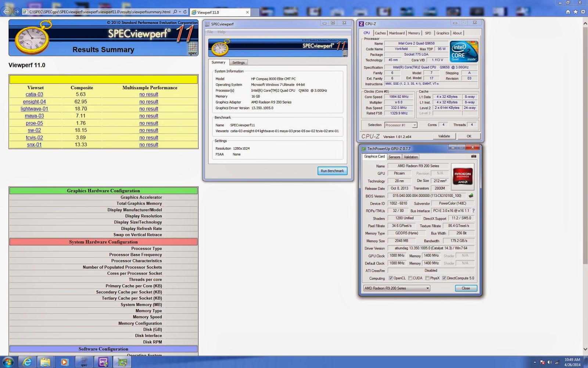Viewport: 588px width, 368px height.
Task: Click the page scroll-down arrow
Action: (x=585, y=349)
